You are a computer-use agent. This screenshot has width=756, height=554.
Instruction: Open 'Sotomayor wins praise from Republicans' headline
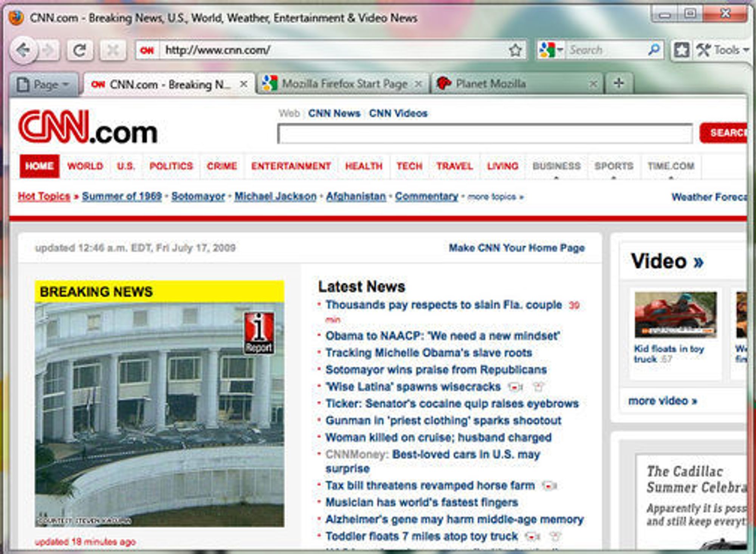436,369
